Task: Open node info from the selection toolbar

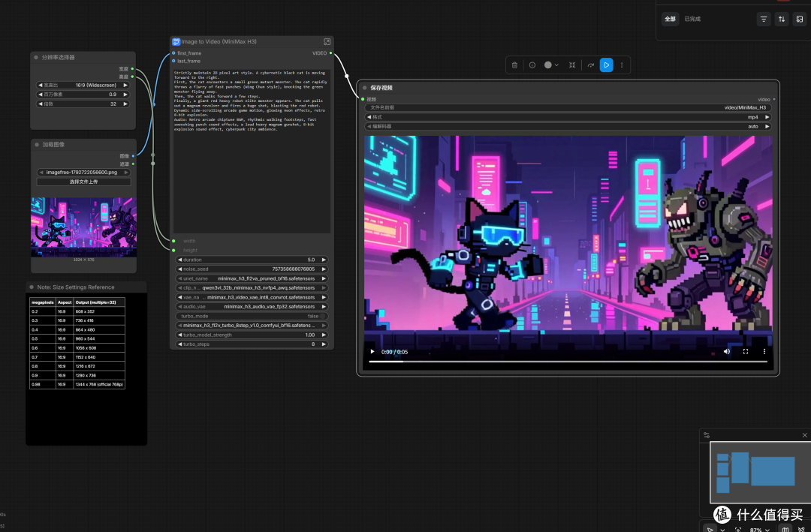Action: click(x=532, y=65)
